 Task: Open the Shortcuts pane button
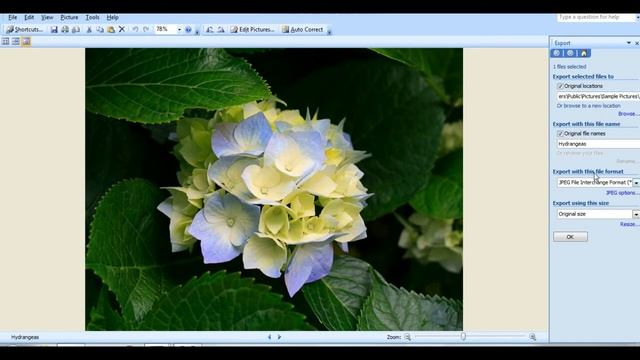click(x=24, y=29)
